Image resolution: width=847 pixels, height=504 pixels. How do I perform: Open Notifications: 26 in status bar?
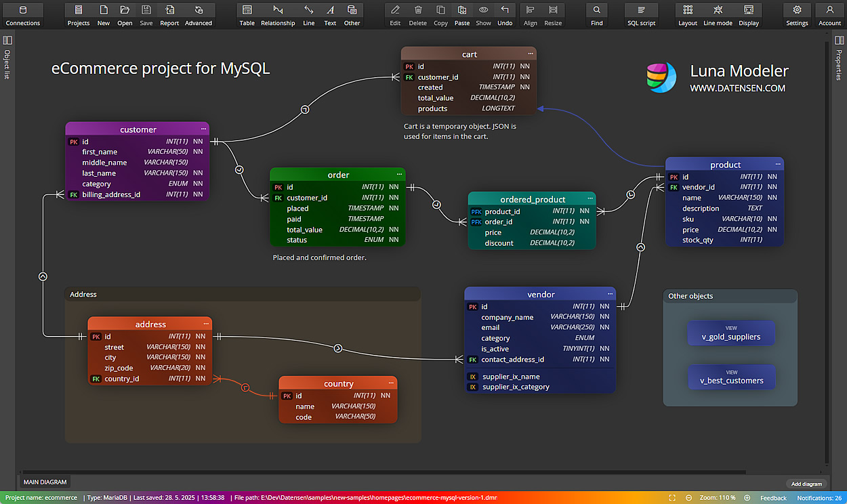tap(819, 498)
